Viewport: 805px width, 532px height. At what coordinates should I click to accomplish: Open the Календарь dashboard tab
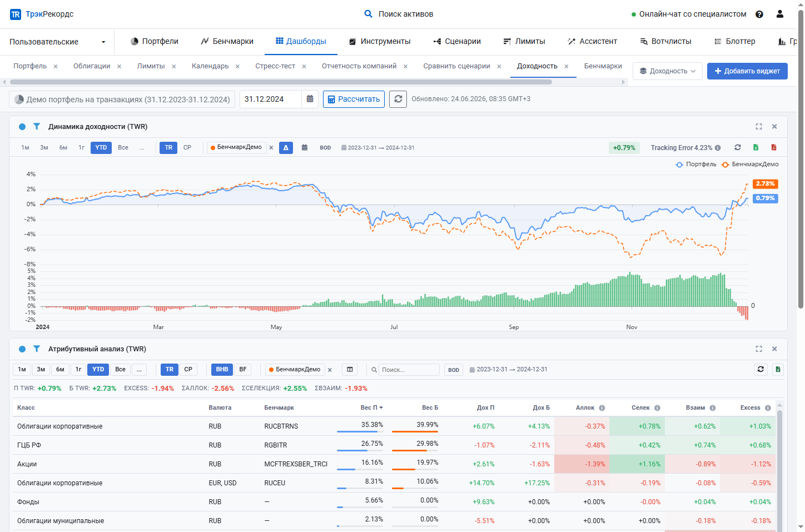tap(210, 66)
